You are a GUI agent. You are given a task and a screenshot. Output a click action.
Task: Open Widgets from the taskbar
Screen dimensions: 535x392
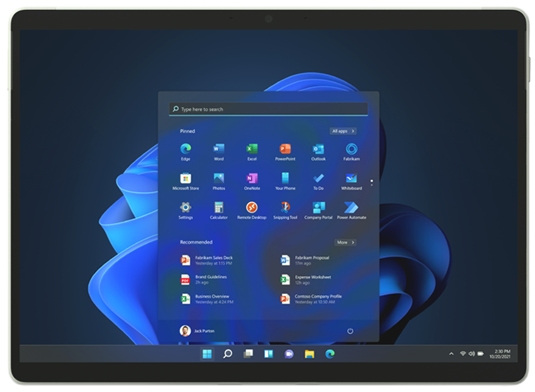click(269, 354)
